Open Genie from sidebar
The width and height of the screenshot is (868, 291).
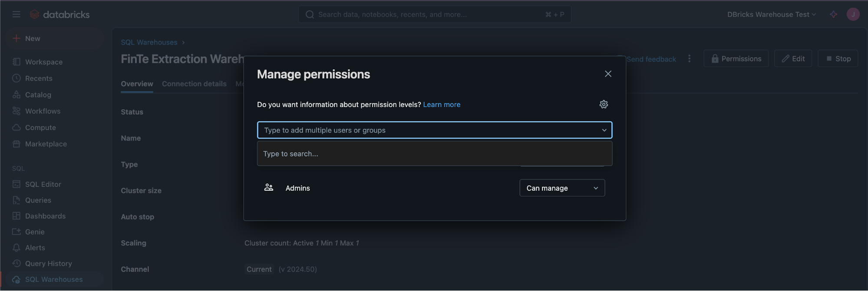(x=35, y=232)
